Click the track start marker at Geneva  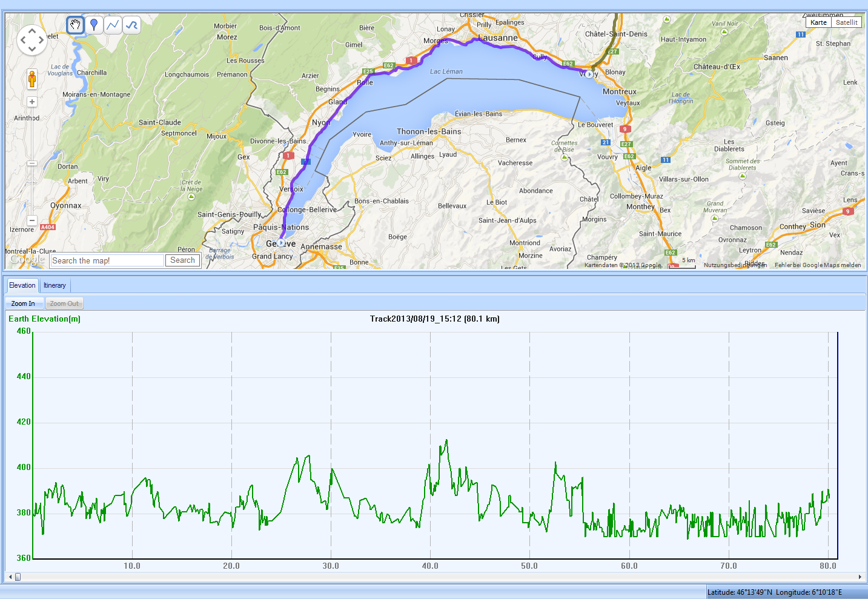[x=281, y=243]
